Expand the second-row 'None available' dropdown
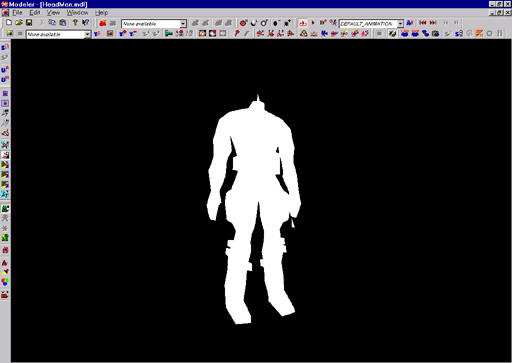The width and height of the screenshot is (512, 363). [x=87, y=34]
